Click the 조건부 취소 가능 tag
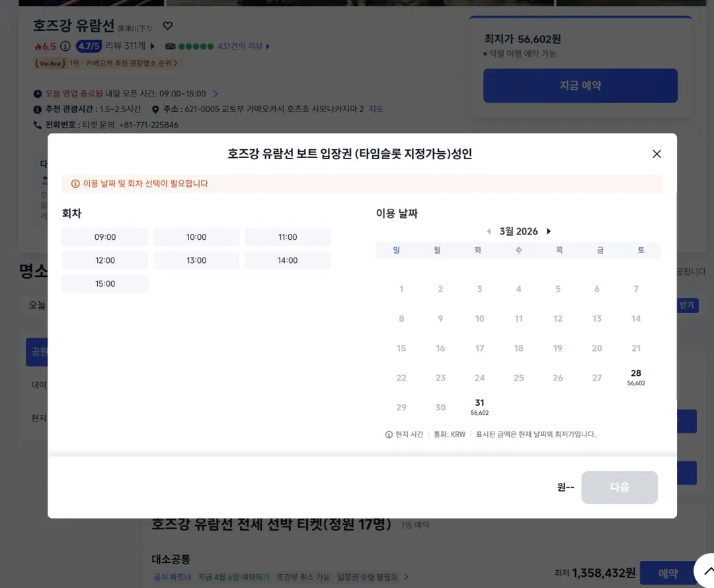 [x=303, y=577]
